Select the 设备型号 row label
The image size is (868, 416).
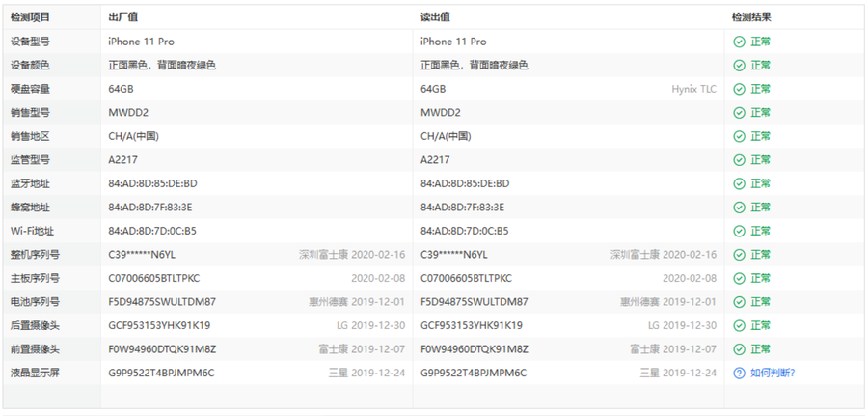[x=30, y=42]
